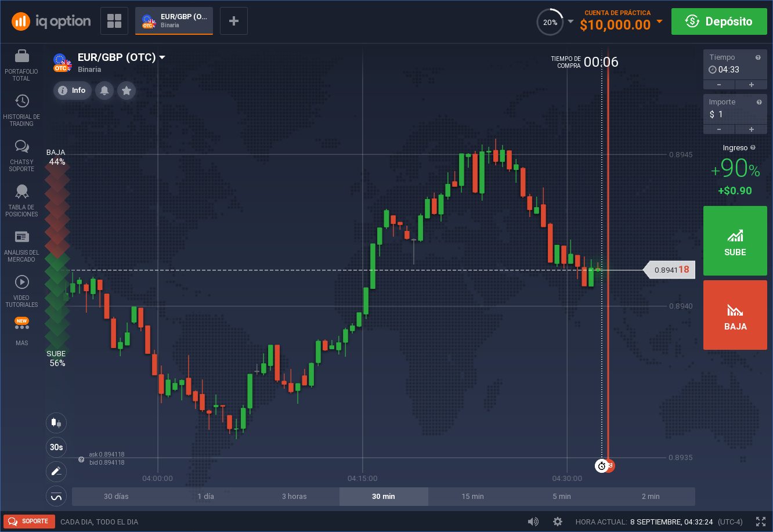Click the Info button under asset name
Screen dimensions: 773x532
(73, 91)
